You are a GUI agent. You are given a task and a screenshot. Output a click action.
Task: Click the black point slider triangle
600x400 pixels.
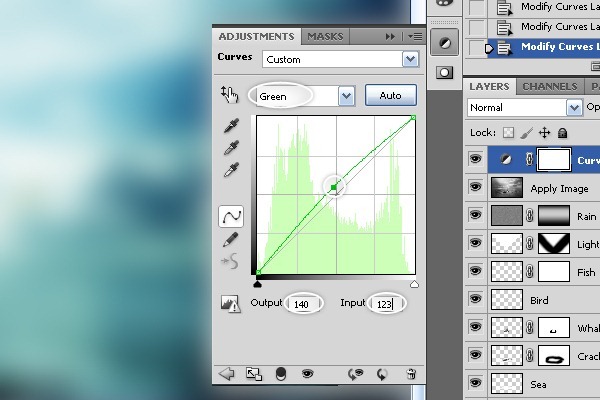click(x=258, y=284)
